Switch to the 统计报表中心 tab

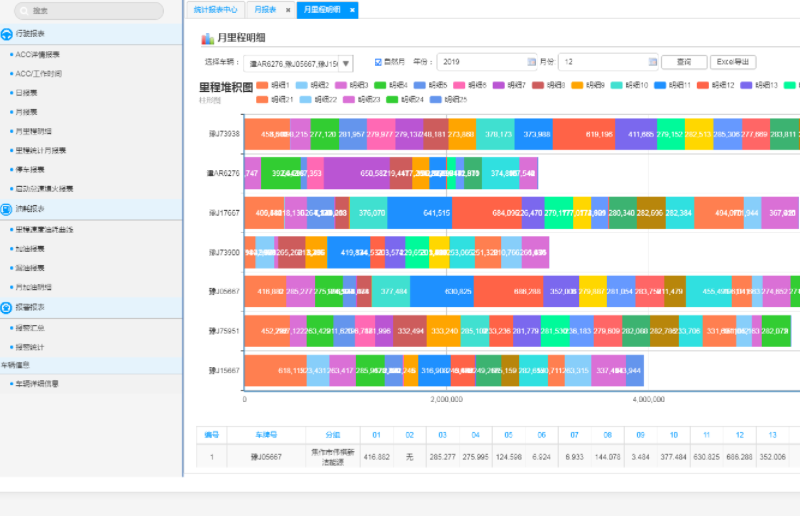(x=215, y=9)
